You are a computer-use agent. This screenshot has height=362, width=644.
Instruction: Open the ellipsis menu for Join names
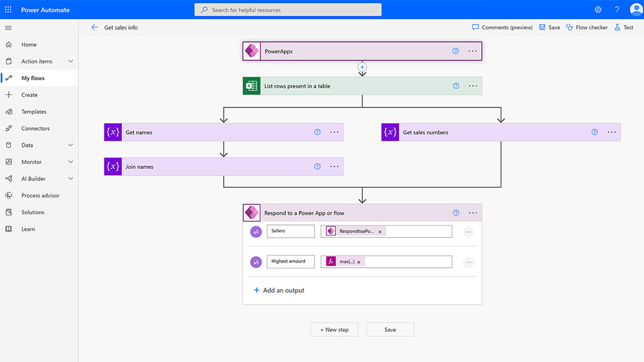tap(335, 167)
